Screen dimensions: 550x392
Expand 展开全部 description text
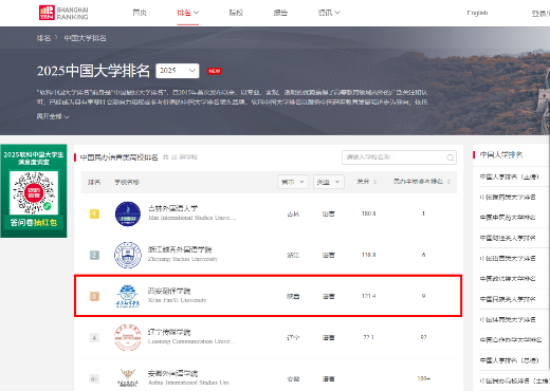click(x=53, y=116)
